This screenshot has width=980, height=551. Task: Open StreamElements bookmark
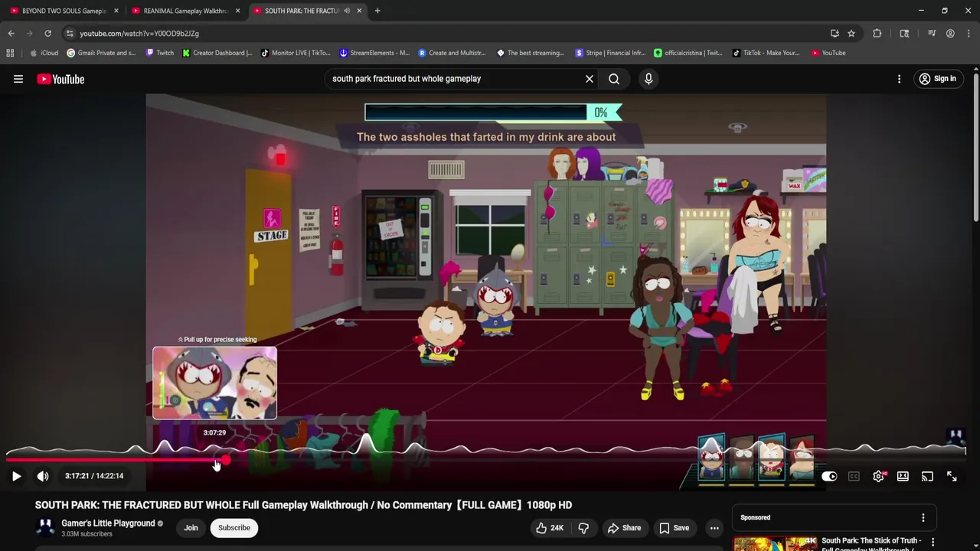pyautogui.click(x=374, y=53)
